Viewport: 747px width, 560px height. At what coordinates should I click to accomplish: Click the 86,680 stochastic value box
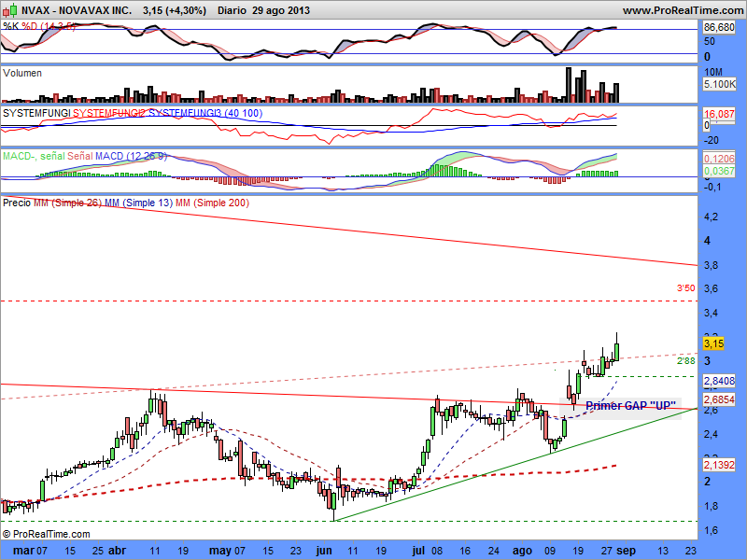click(719, 28)
